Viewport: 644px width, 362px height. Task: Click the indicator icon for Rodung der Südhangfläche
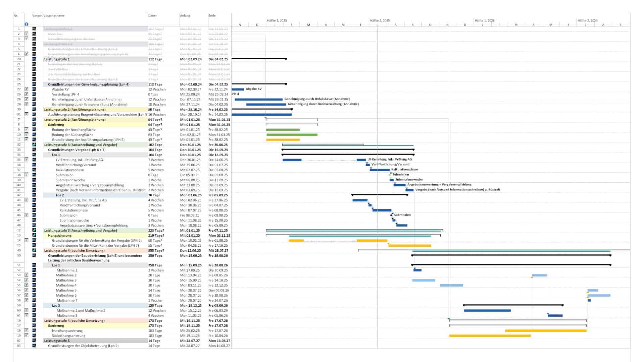[x=27, y=135]
